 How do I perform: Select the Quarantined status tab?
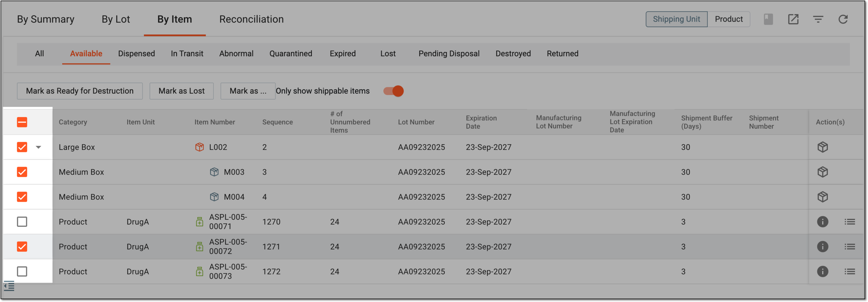pyautogui.click(x=291, y=53)
